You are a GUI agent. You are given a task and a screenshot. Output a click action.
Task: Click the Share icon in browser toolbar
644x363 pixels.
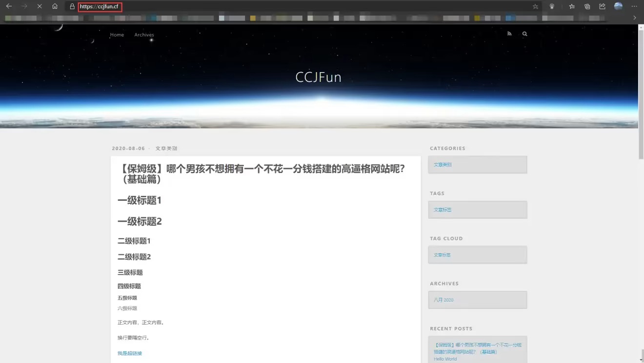point(603,6)
